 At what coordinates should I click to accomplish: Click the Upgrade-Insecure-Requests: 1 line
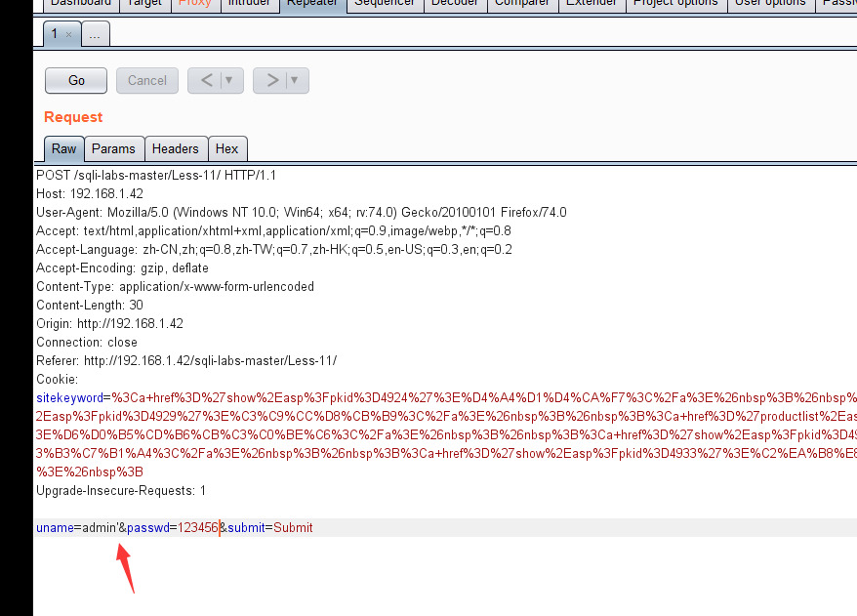coord(121,491)
